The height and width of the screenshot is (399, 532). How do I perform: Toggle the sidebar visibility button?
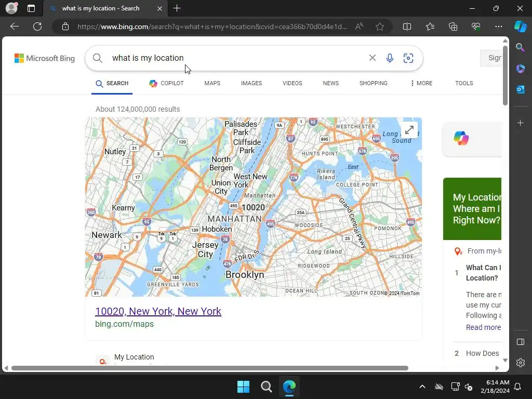(520, 342)
